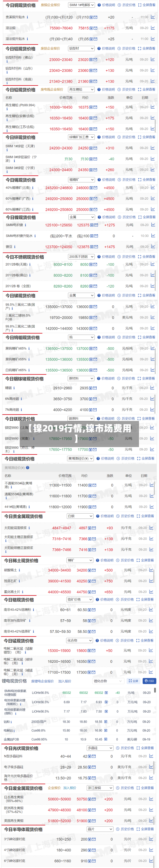The width and height of the screenshot is (159, 868).
Task: Open the trend chart icon for 湿法铜 row
Action: [x=153, y=28]
